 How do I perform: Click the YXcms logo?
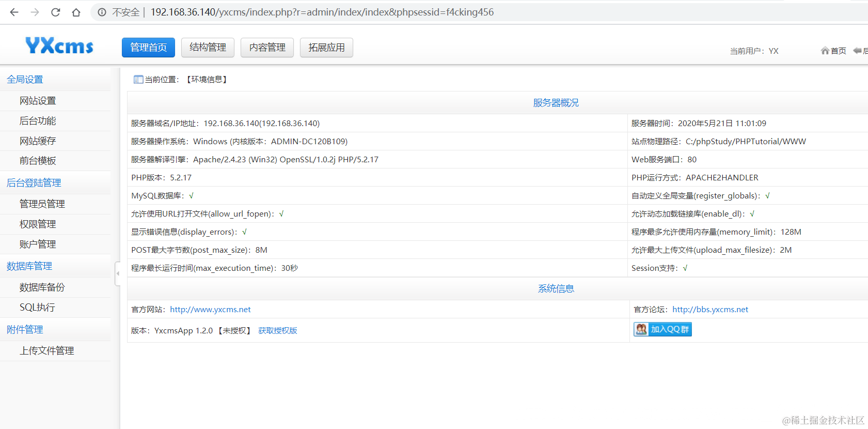(59, 47)
